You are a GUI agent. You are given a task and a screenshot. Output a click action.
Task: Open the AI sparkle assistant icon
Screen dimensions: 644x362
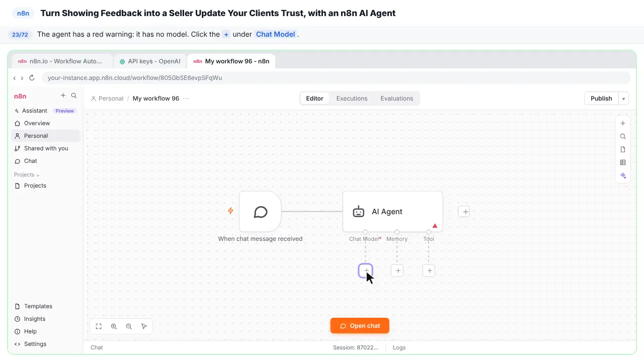coord(623,175)
